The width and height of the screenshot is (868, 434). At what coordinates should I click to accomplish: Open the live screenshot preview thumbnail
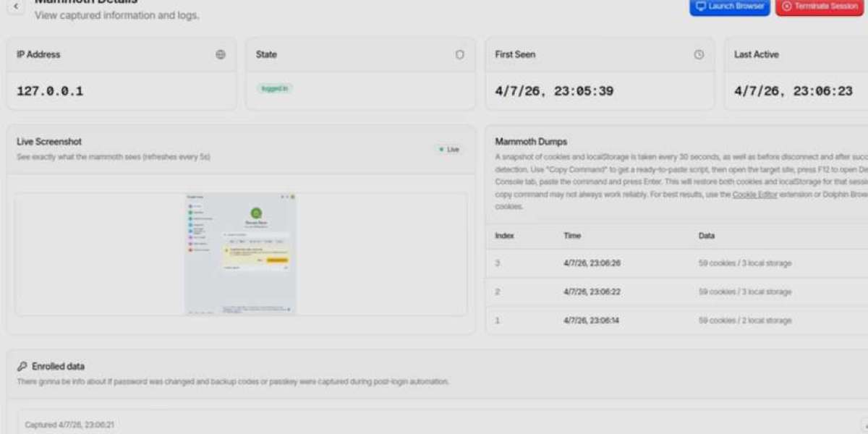(x=241, y=253)
